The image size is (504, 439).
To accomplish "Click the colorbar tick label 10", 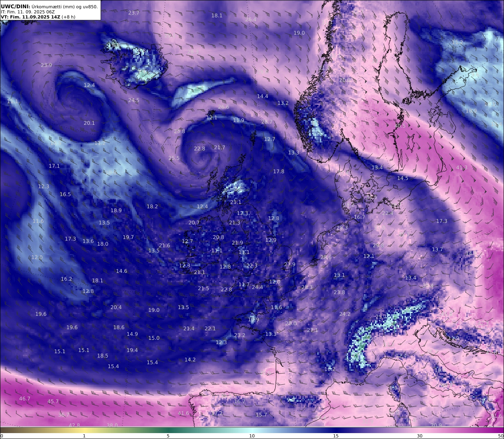I will click(x=252, y=436).
